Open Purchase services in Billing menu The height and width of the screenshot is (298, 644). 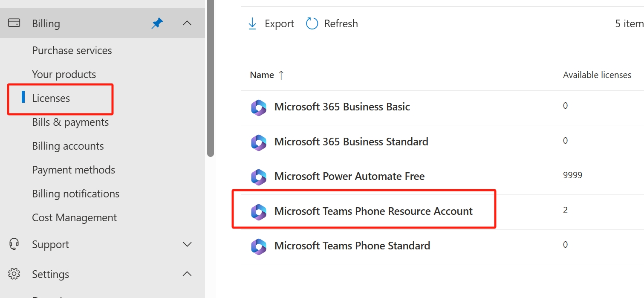tap(72, 50)
